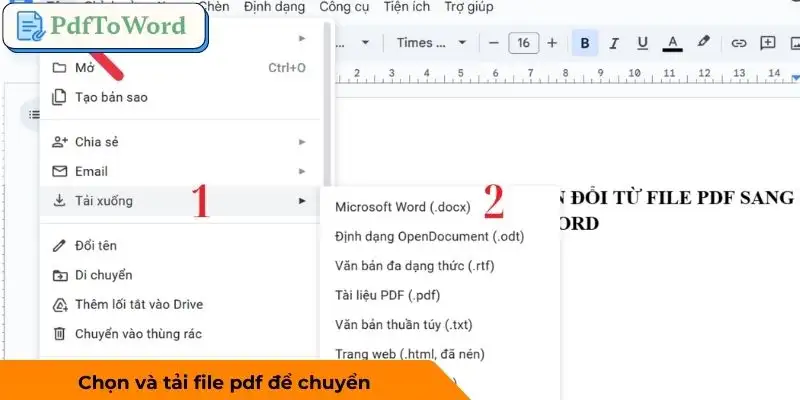Click the add comment icon
The width and height of the screenshot is (800, 400).
767,43
